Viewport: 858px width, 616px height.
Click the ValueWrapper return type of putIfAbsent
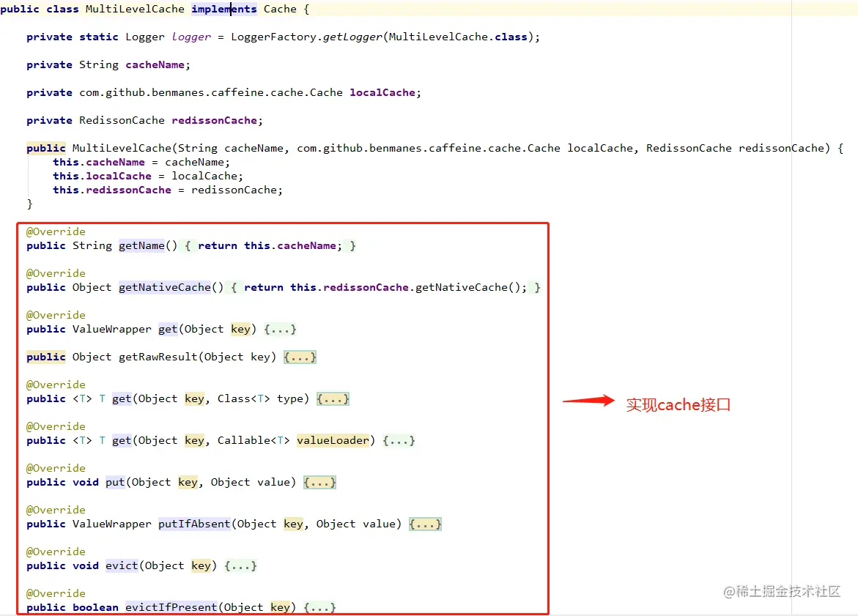(x=111, y=524)
